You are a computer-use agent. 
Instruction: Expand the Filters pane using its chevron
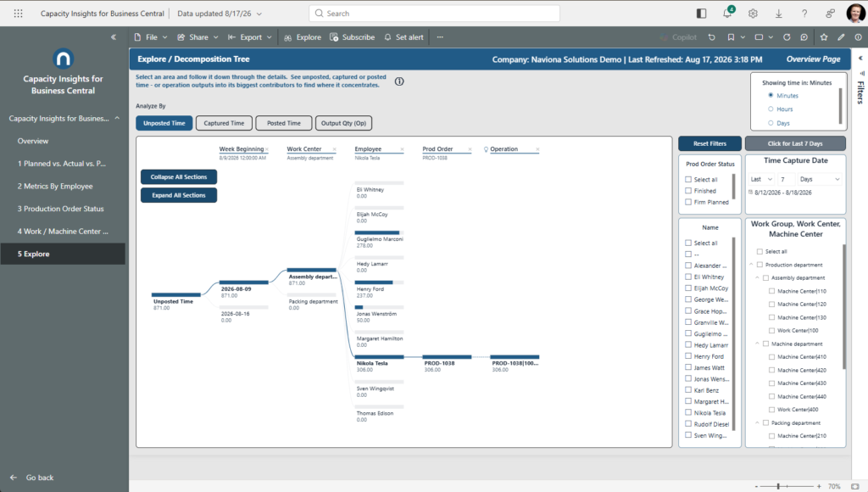pos(860,59)
